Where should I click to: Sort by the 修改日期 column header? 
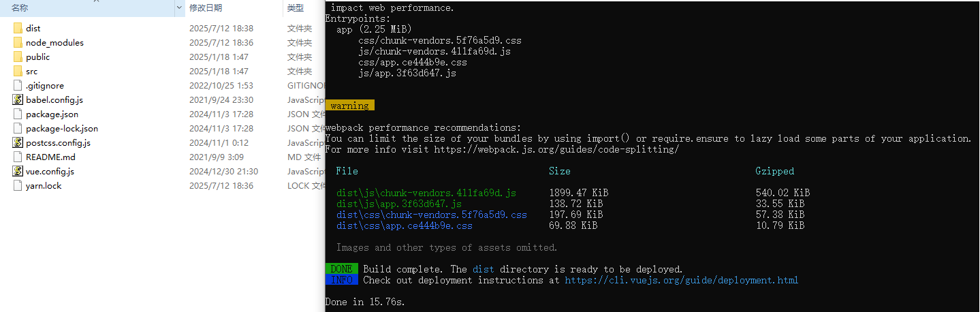pos(206,8)
